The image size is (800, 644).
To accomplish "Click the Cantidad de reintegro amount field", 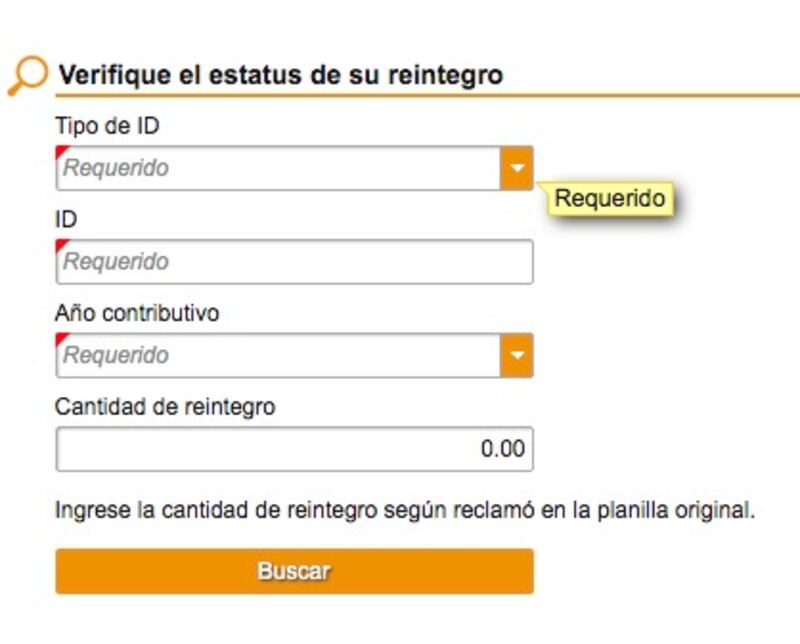I will tap(294, 449).
